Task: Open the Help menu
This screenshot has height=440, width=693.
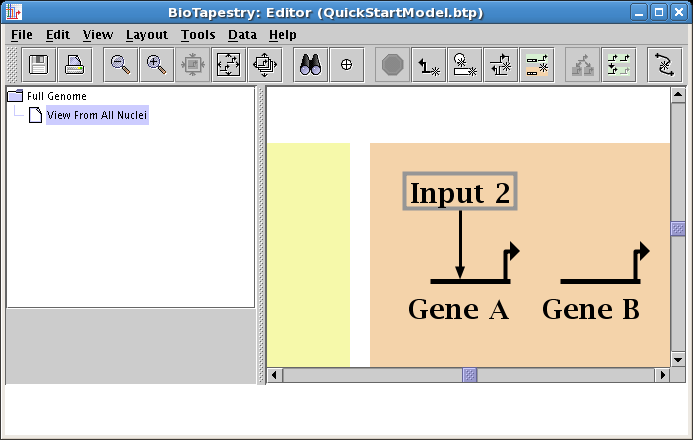Action: pyautogui.click(x=282, y=34)
